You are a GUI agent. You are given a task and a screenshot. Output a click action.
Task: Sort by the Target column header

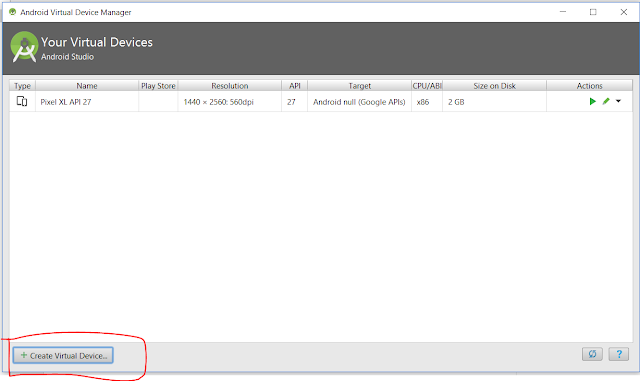pyautogui.click(x=360, y=86)
